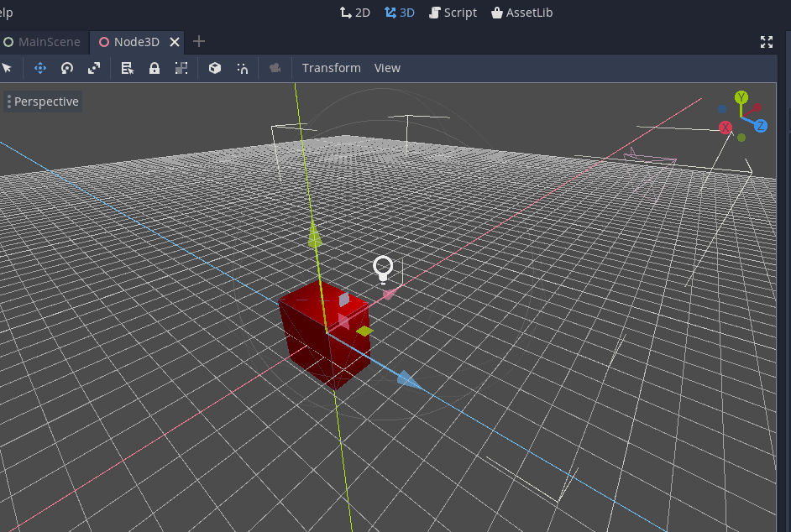The height and width of the screenshot is (532, 791).
Task: Toggle distraction-free fullscreen mode
Action: tap(767, 42)
